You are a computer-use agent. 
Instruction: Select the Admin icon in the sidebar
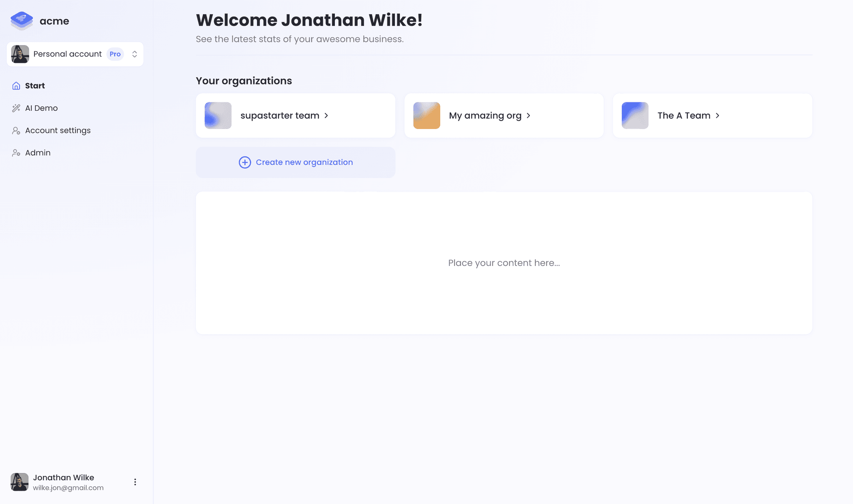coord(16,153)
